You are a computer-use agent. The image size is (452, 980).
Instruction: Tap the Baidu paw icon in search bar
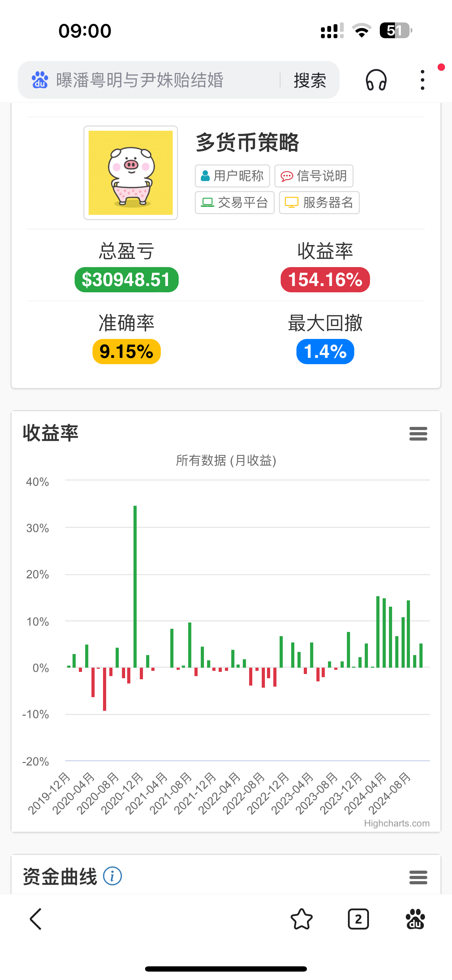click(x=40, y=80)
